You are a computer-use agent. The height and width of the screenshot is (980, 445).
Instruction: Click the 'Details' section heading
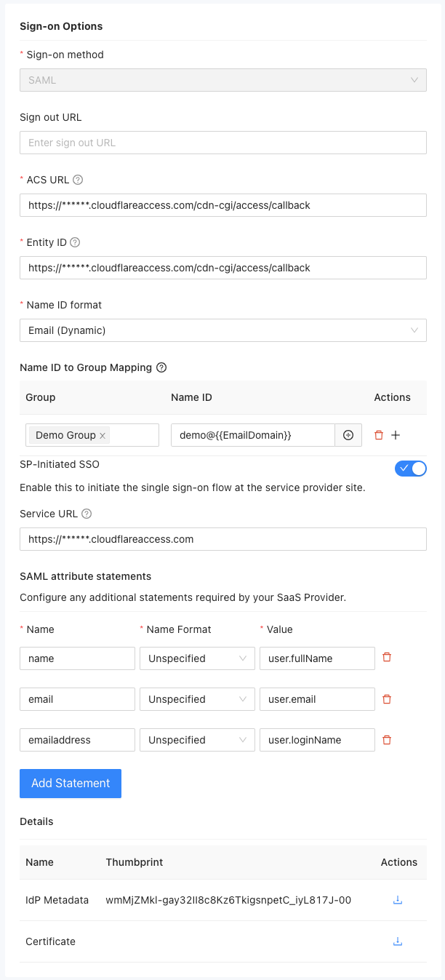tap(36, 821)
